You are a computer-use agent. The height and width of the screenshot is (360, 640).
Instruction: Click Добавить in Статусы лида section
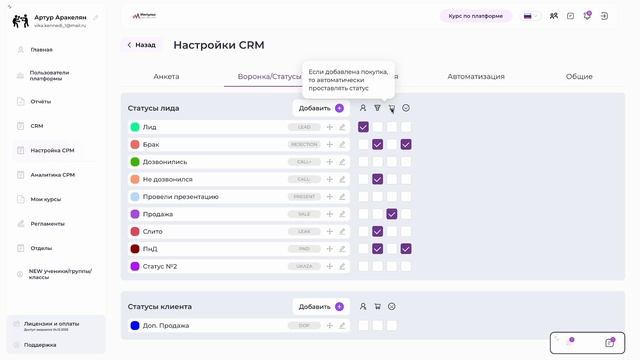point(321,108)
